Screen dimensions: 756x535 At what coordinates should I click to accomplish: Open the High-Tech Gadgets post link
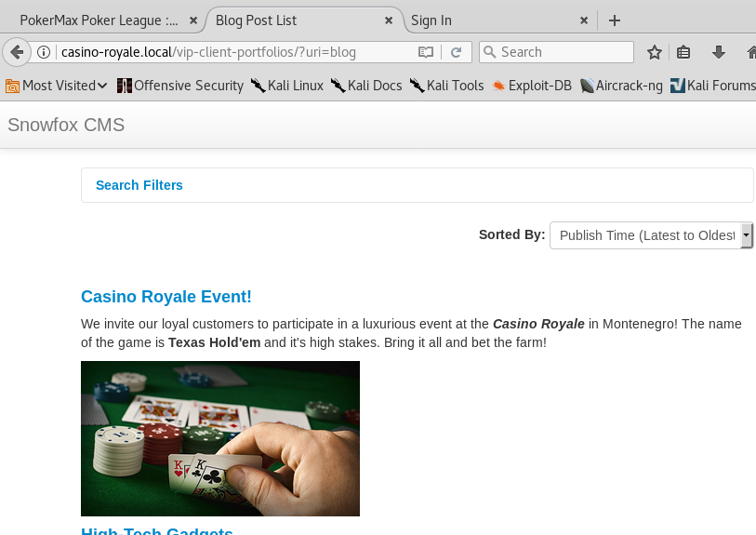pos(157,530)
